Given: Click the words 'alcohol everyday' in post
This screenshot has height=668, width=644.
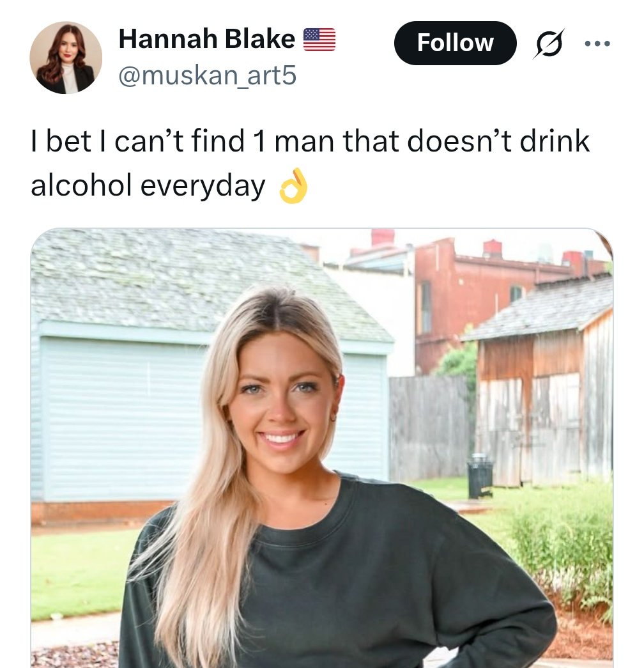Looking at the screenshot, I should (x=148, y=186).
